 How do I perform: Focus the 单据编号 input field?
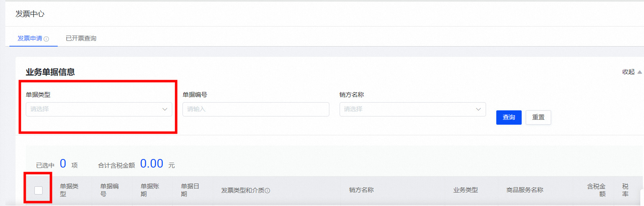point(256,109)
